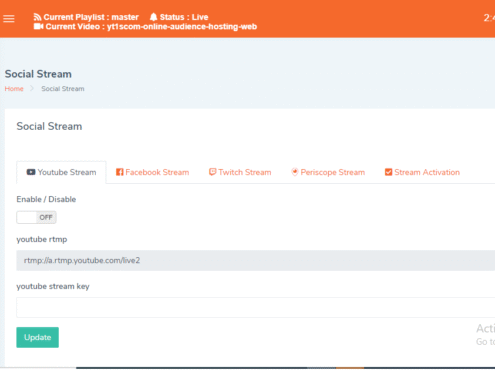Click the breadcrumb chevron separator

[x=32, y=88]
